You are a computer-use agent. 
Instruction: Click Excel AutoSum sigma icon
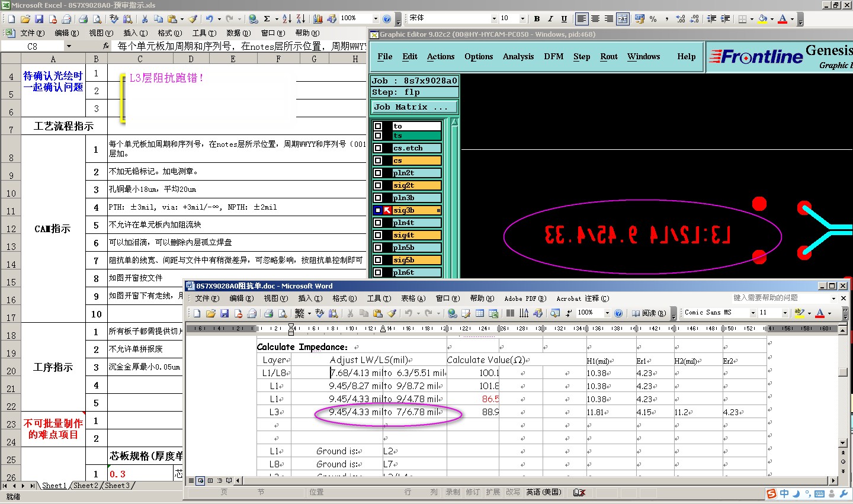267,19
